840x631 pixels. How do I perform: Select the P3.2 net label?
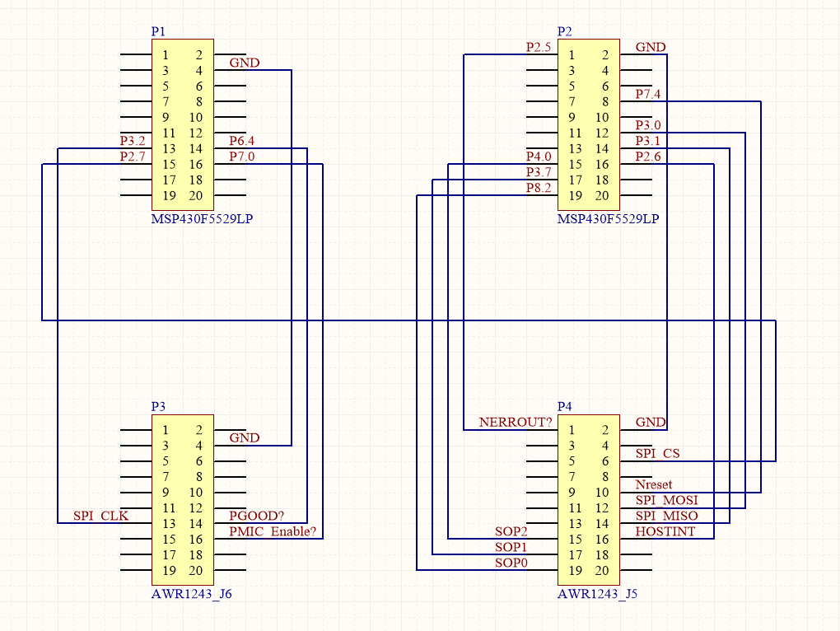pyautogui.click(x=133, y=141)
